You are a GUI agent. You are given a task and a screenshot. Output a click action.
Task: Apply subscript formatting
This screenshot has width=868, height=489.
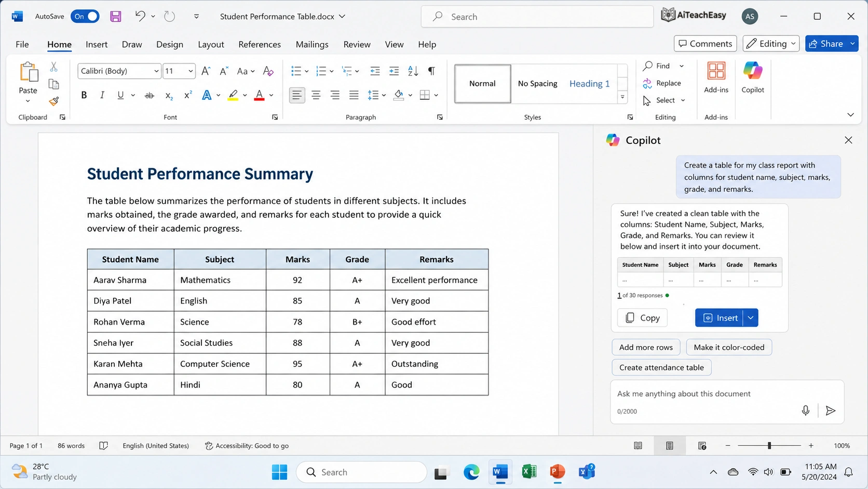pos(169,95)
